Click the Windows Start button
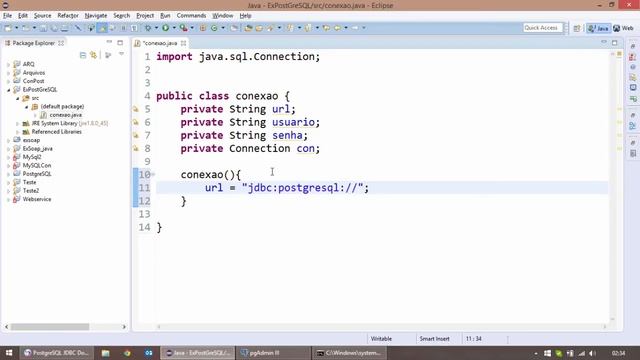The height and width of the screenshot is (360, 640). [x=9, y=353]
